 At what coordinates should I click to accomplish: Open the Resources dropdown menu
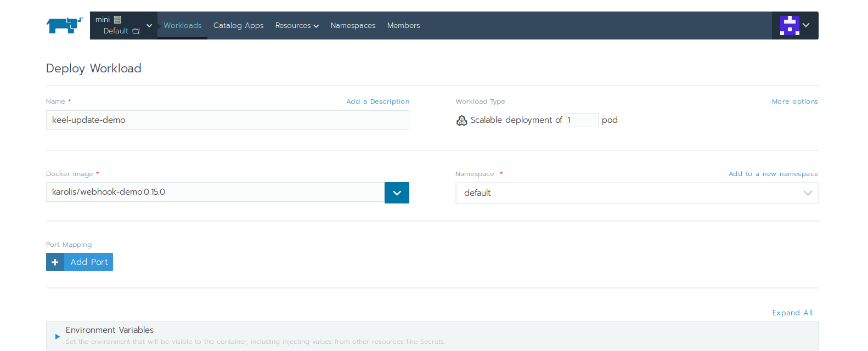pyautogui.click(x=297, y=25)
